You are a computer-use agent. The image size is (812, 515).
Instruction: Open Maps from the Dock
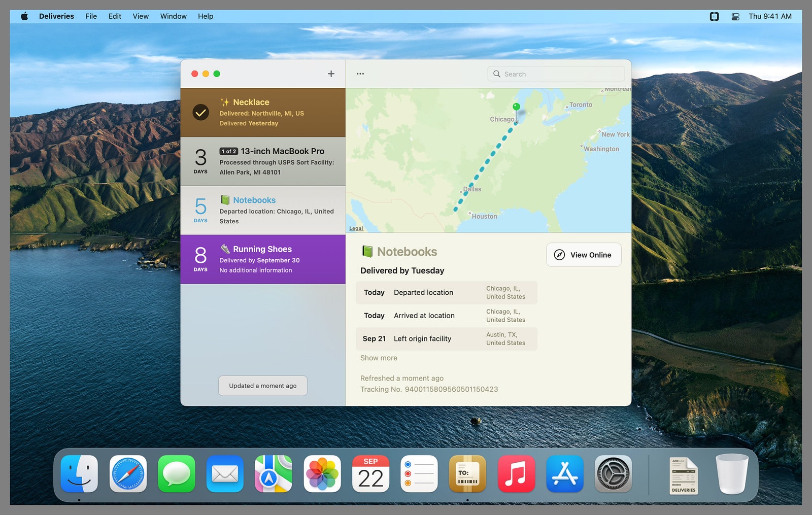[274, 474]
